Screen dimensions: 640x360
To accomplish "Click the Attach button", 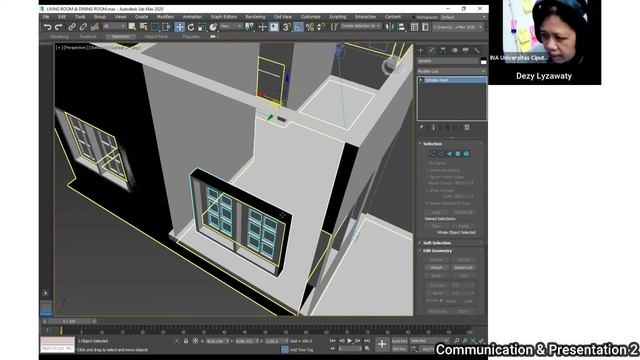I will (436, 268).
